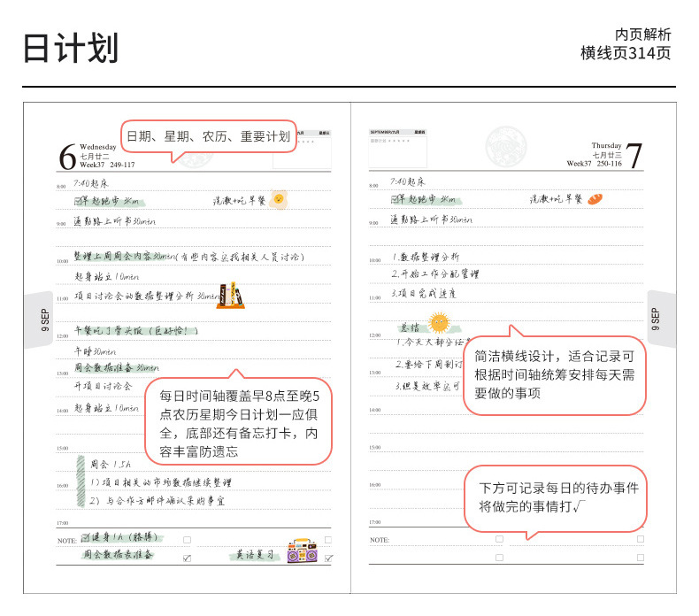Image resolution: width=699 pixels, height=616 pixels.
Task: Select the 9 SEP tab on the left edge
Action: point(39,320)
